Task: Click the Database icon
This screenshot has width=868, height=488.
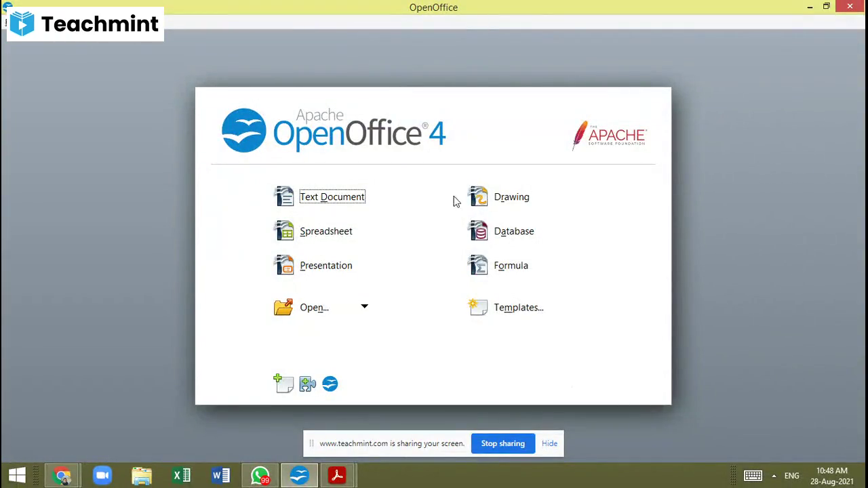Action: [x=478, y=231]
